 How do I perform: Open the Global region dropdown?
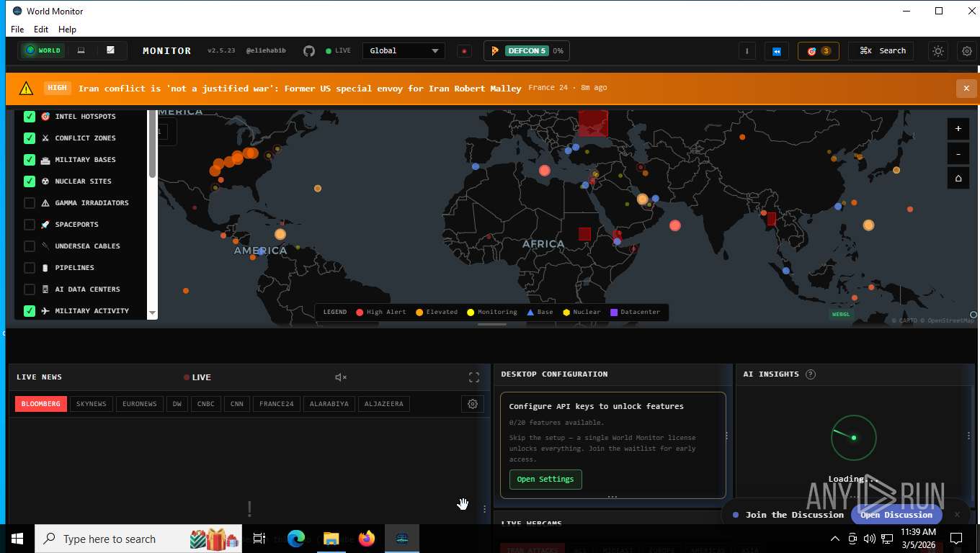click(404, 50)
